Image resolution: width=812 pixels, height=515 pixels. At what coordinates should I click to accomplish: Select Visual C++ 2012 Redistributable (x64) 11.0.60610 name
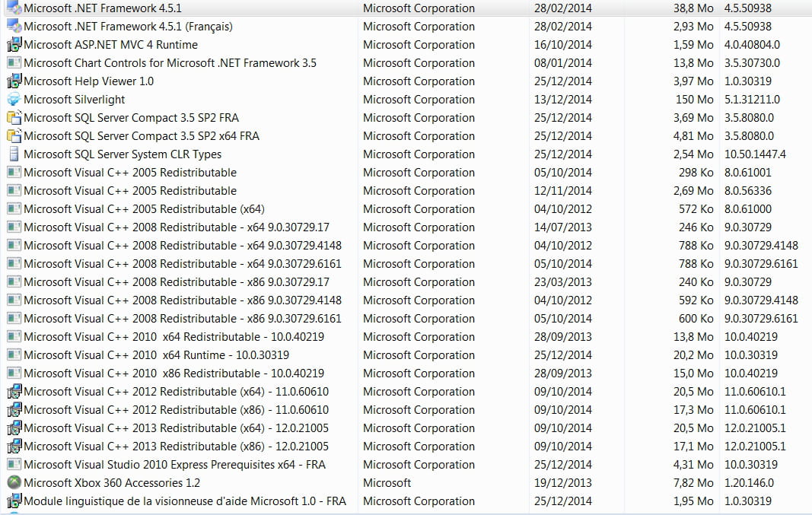[x=176, y=391]
